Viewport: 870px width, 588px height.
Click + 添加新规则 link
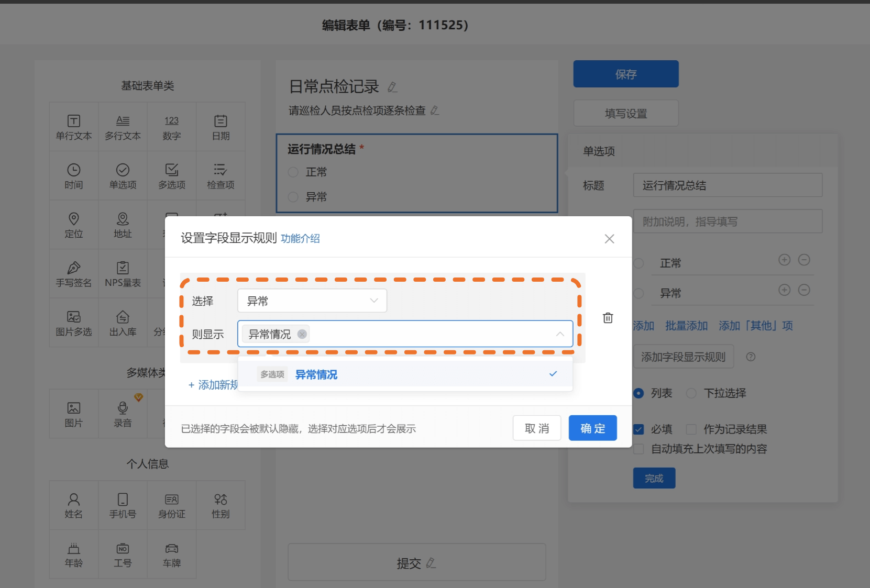[213, 385]
